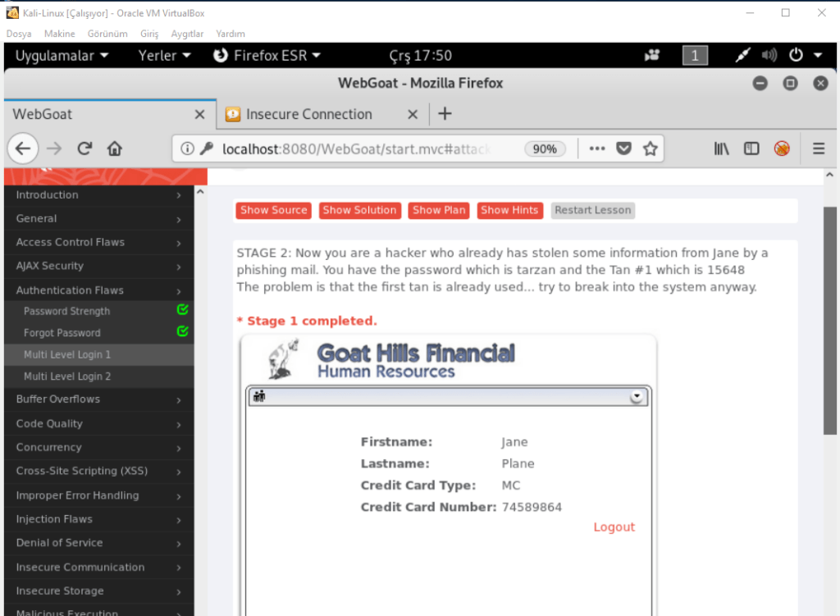Image resolution: width=840 pixels, height=616 pixels.
Task: Open the Firefox hamburger menu
Action: (818, 148)
